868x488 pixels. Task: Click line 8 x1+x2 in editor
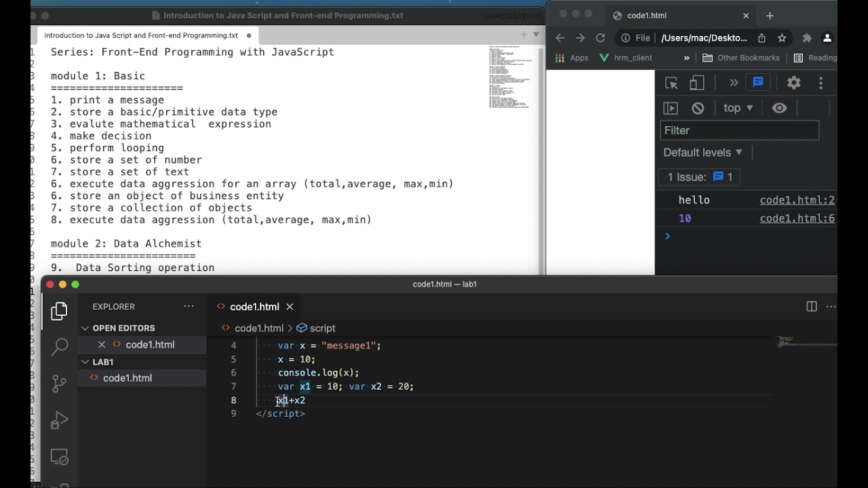coord(291,400)
